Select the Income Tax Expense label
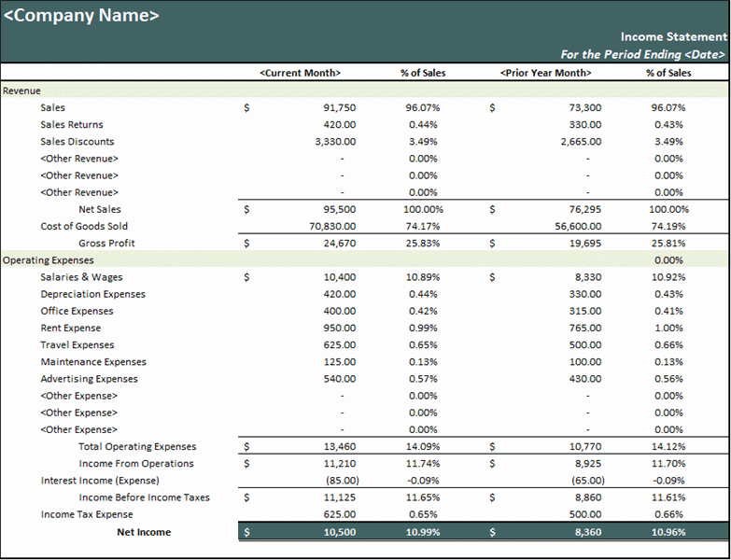The width and height of the screenshot is (731, 560). point(87,514)
